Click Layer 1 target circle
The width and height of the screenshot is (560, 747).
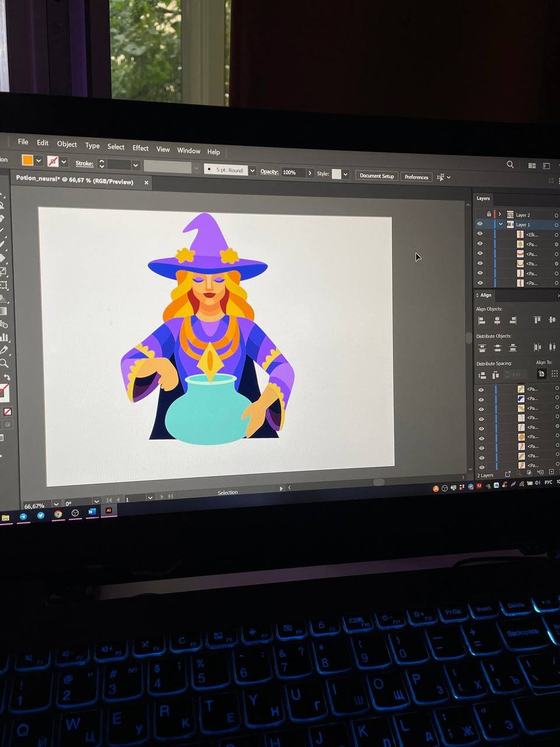click(556, 225)
